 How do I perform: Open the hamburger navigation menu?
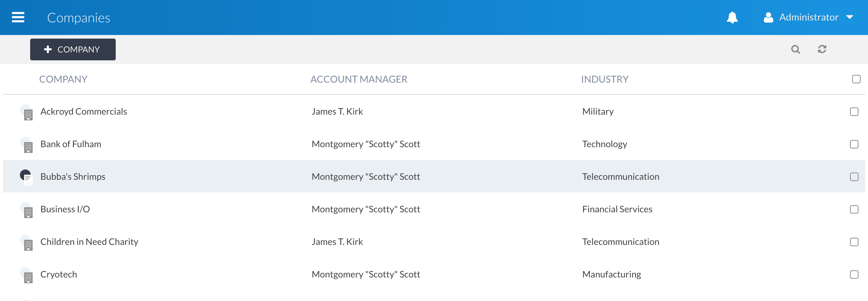click(x=18, y=17)
